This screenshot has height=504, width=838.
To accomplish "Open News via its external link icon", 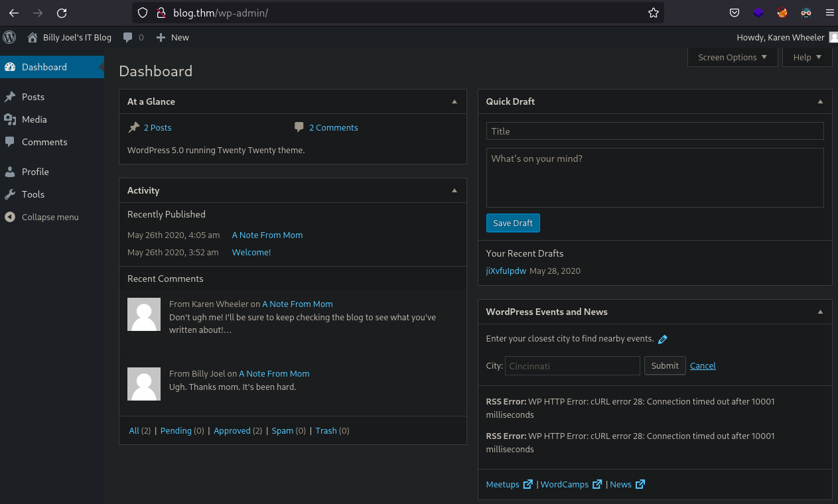I will pos(640,484).
